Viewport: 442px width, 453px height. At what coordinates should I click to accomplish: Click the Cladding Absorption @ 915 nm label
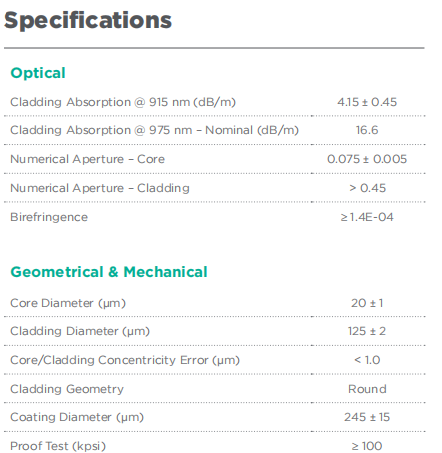click(x=123, y=102)
